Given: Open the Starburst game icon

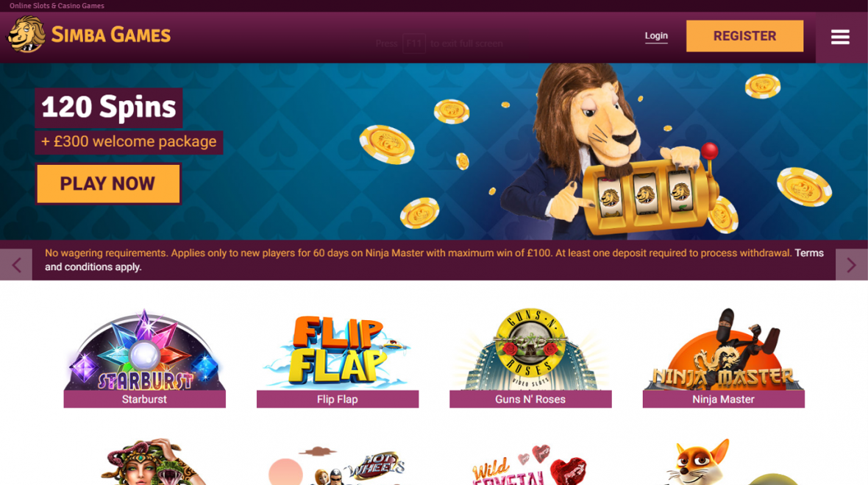Looking at the screenshot, I should [x=144, y=350].
